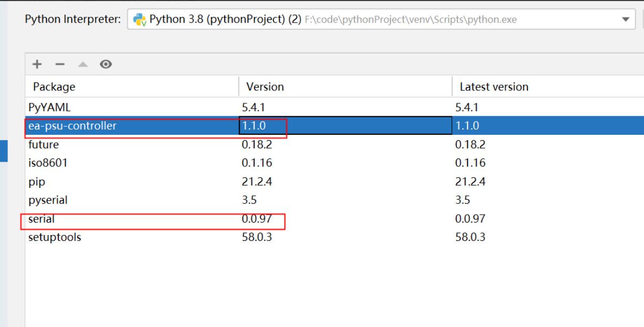This screenshot has width=644, height=327.
Task: Select the serial package row
Action: 41,219
